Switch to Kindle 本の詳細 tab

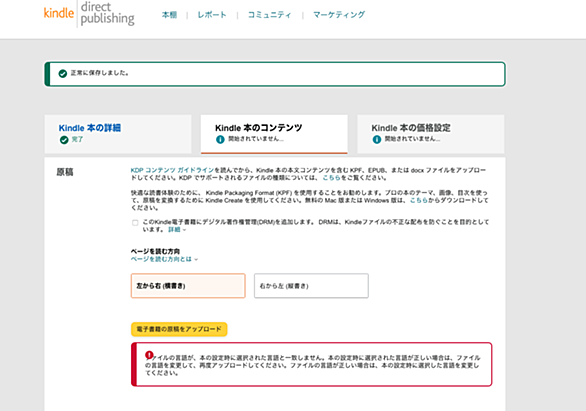118,134
